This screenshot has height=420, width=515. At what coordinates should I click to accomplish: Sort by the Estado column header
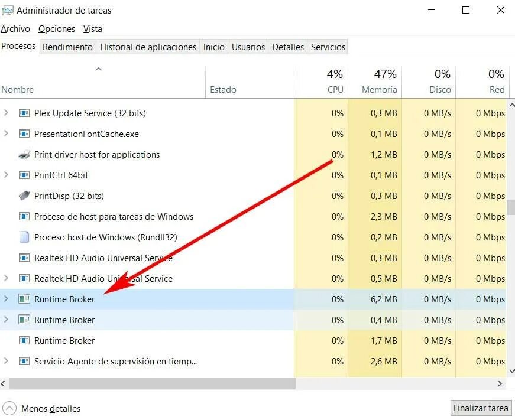[250, 82]
